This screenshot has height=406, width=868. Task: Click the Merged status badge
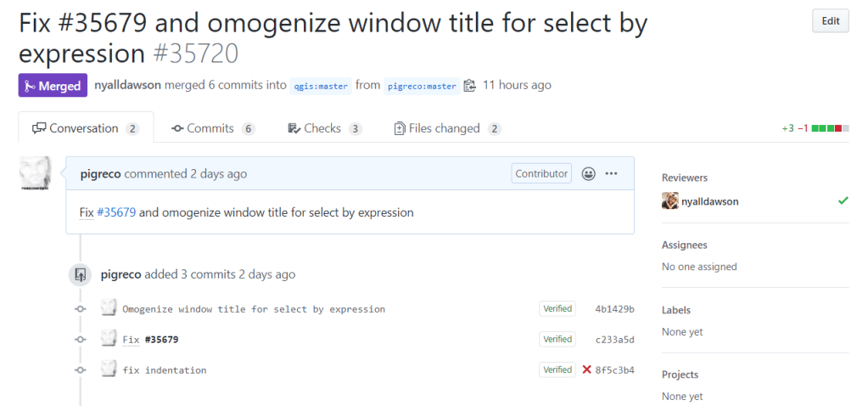[x=53, y=85]
